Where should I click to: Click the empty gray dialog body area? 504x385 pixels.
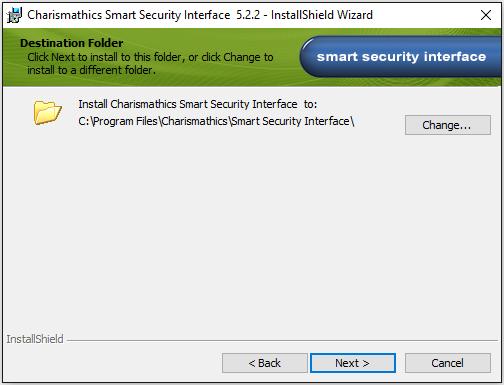(x=252, y=230)
